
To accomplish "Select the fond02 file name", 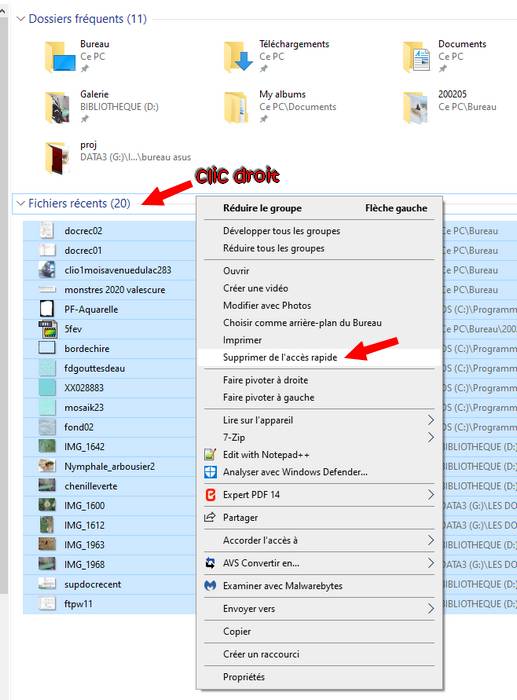I will pos(79,427).
